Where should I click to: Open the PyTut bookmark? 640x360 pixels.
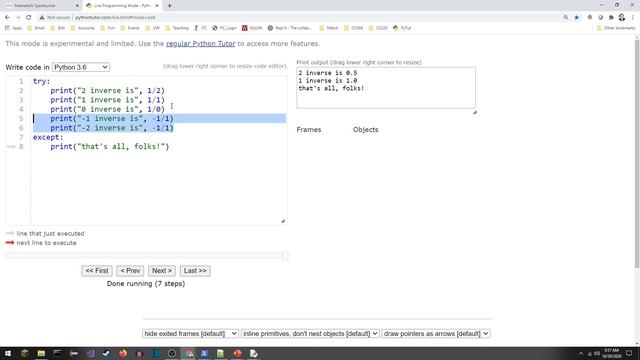(402, 28)
